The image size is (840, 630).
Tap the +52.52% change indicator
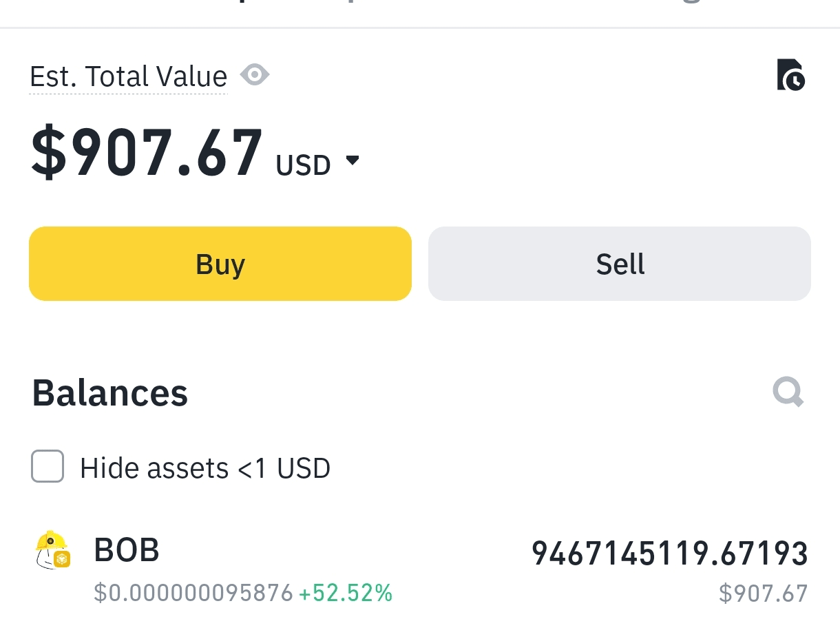(x=346, y=593)
